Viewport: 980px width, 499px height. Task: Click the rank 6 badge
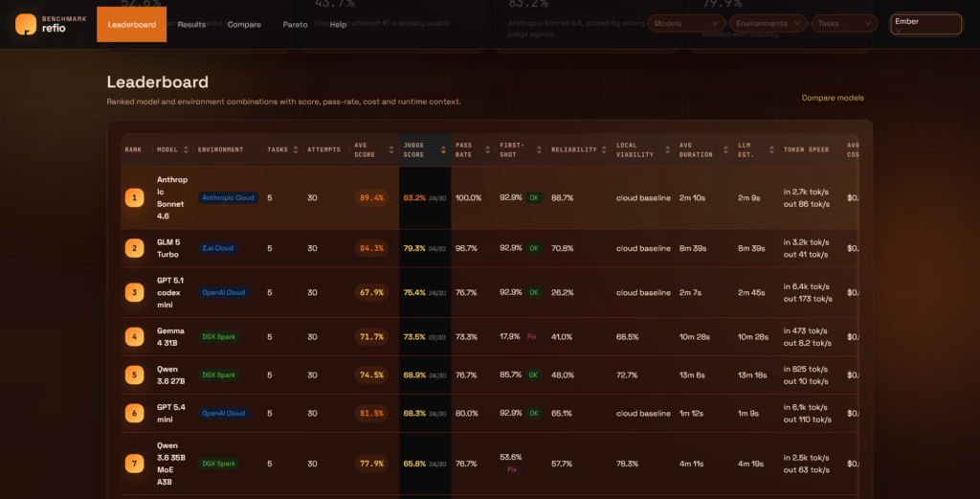tap(134, 413)
